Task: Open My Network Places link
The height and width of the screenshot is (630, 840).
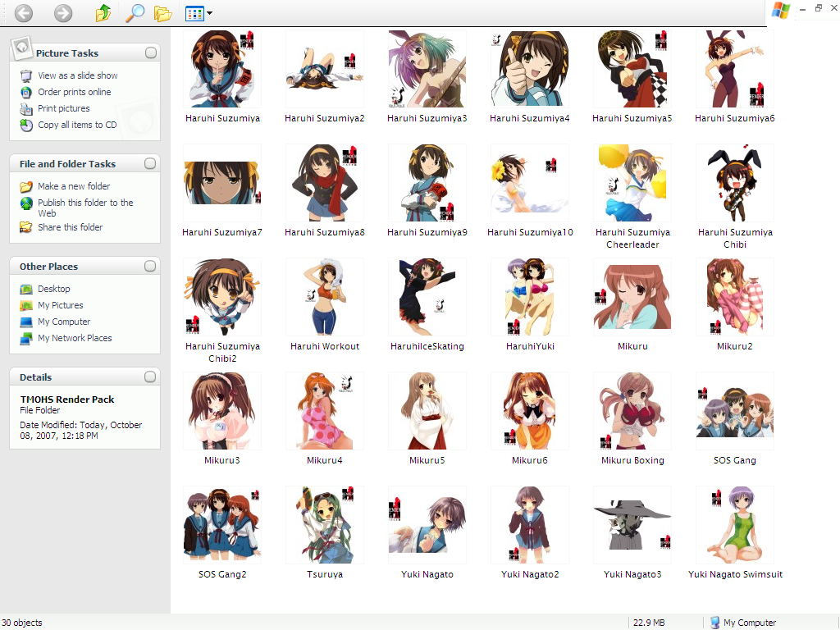Action: coord(75,338)
